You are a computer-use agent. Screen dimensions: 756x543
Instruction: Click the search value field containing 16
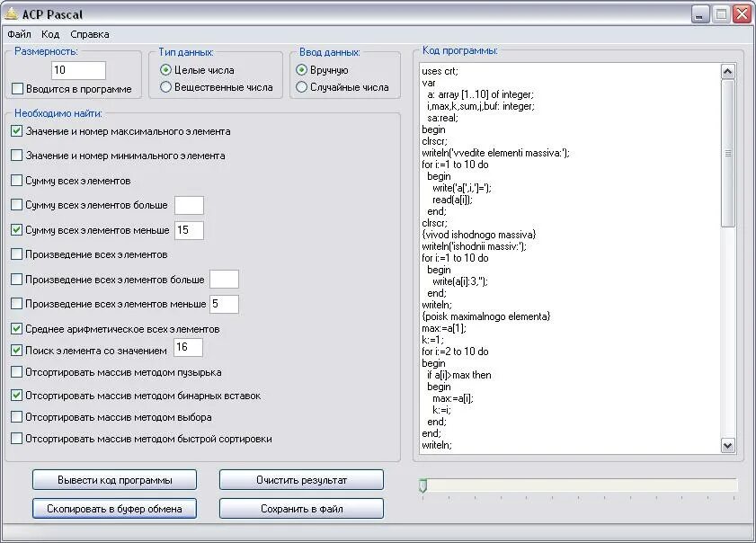click(x=188, y=348)
